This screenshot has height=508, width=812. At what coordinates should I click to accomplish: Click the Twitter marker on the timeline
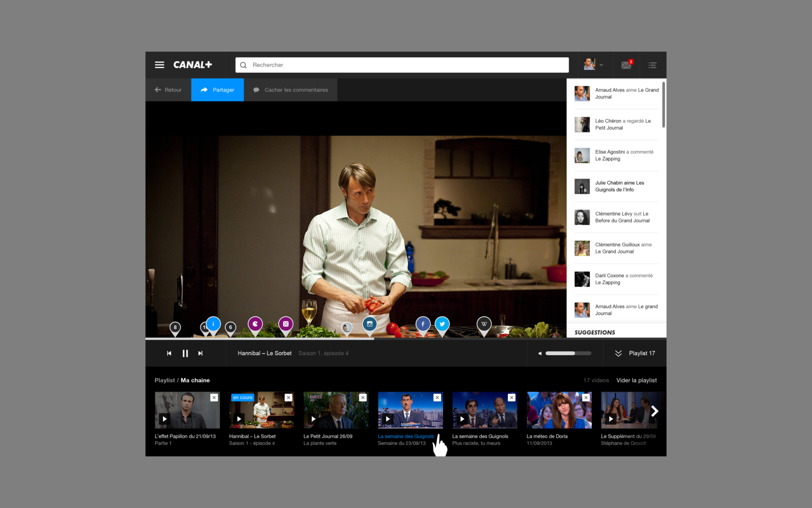click(442, 324)
